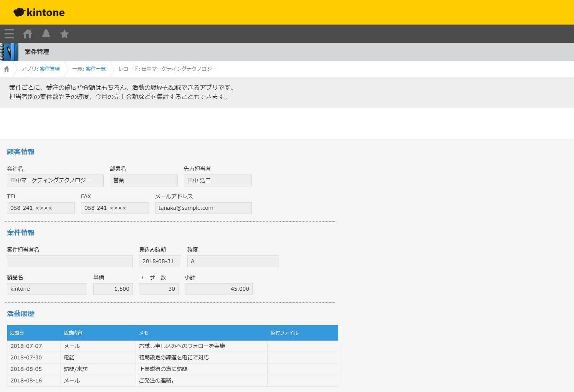
Task: Click the 活動日 table column header
Action: coord(33,333)
